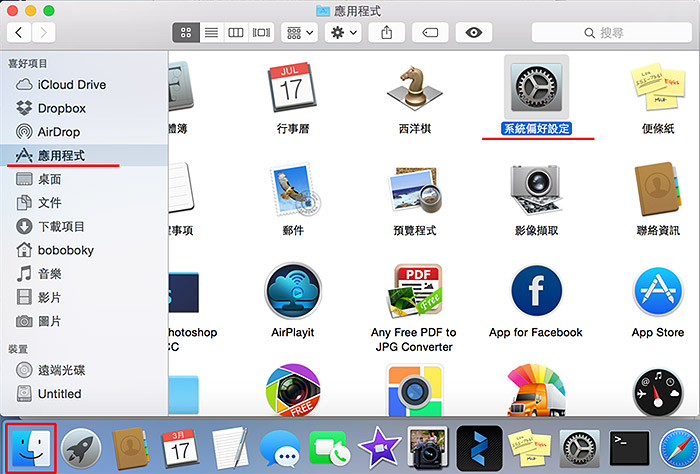The image size is (700, 474).
Task: Switch to list view
Action: (x=211, y=32)
